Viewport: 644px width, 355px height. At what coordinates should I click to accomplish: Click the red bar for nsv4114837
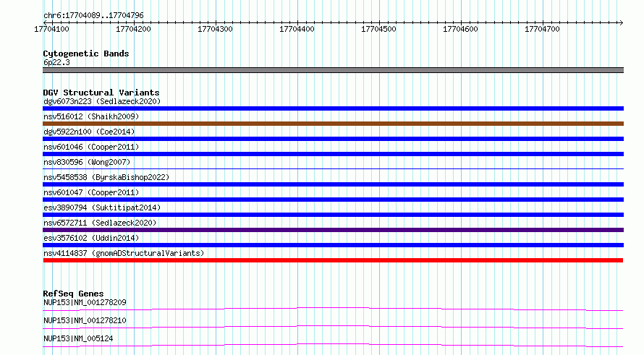[x=333, y=260]
